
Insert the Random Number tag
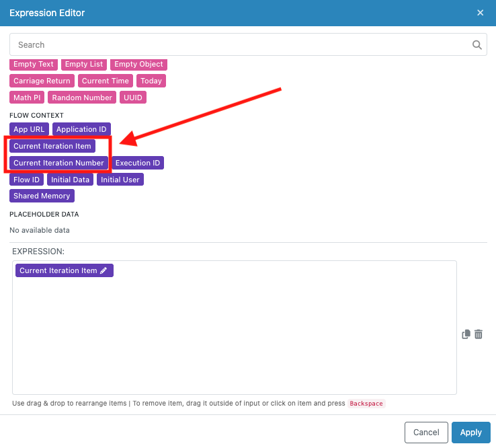[x=82, y=98]
